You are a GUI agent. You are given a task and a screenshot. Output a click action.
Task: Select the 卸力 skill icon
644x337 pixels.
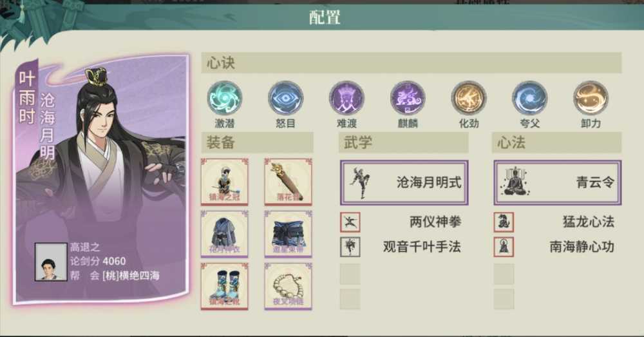[x=591, y=98]
